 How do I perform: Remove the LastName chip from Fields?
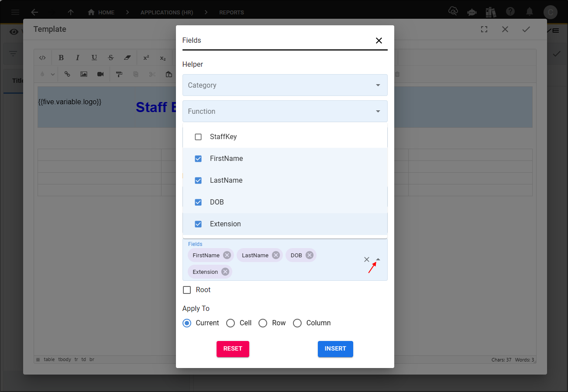tap(275, 255)
